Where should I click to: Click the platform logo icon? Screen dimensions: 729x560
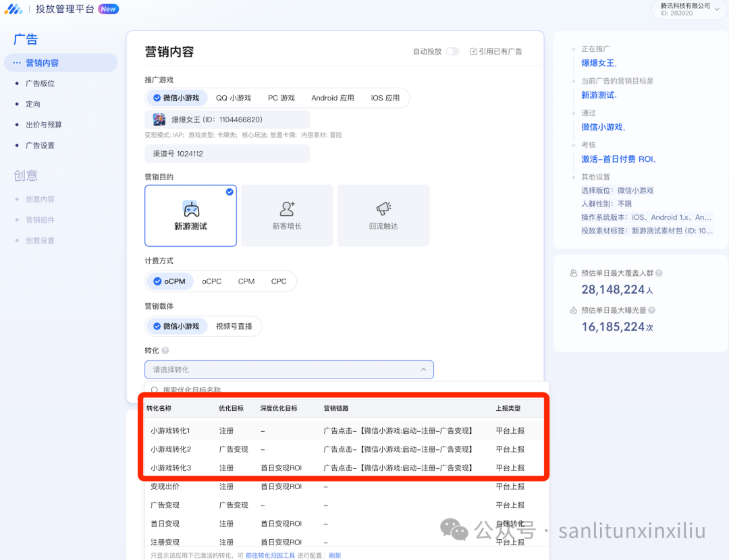click(13, 9)
